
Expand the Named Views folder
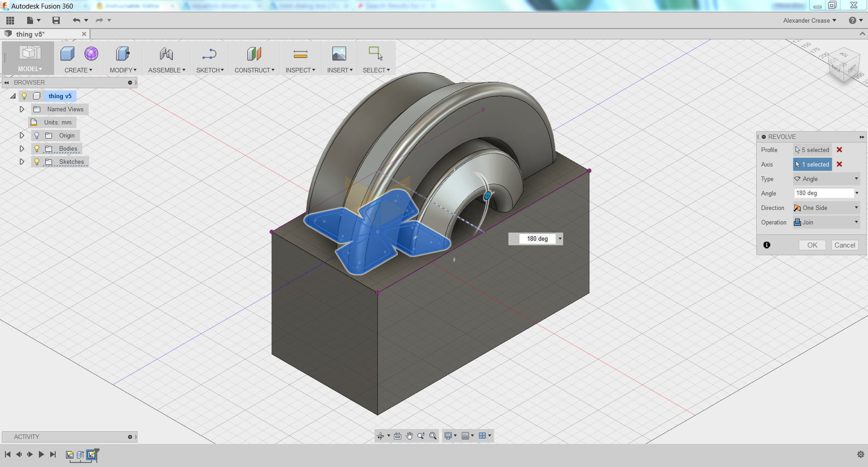(22, 109)
